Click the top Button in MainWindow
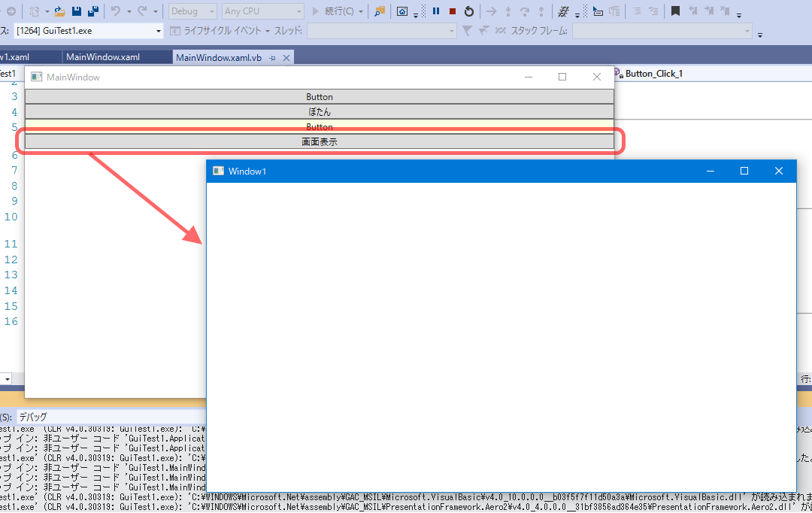 (x=320, y=96)
